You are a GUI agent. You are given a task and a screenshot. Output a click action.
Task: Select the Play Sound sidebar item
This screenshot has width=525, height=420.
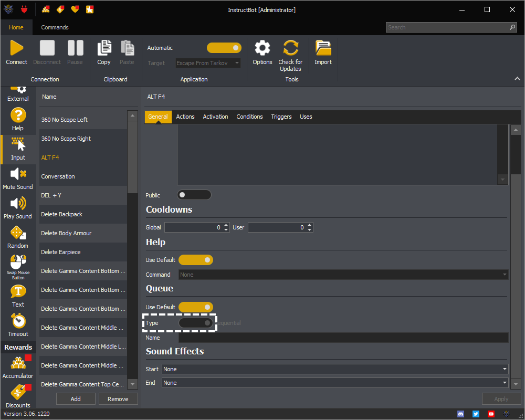coord(18,208)
